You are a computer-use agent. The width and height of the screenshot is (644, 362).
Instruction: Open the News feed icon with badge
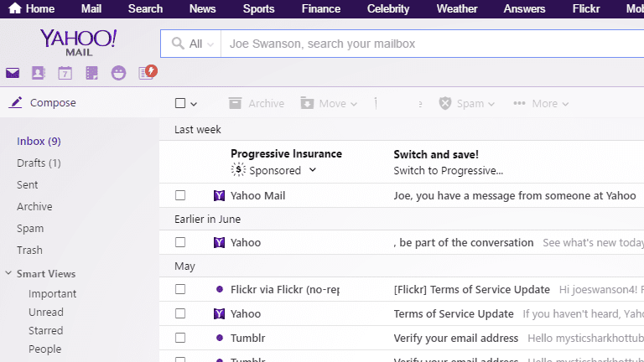147,72
